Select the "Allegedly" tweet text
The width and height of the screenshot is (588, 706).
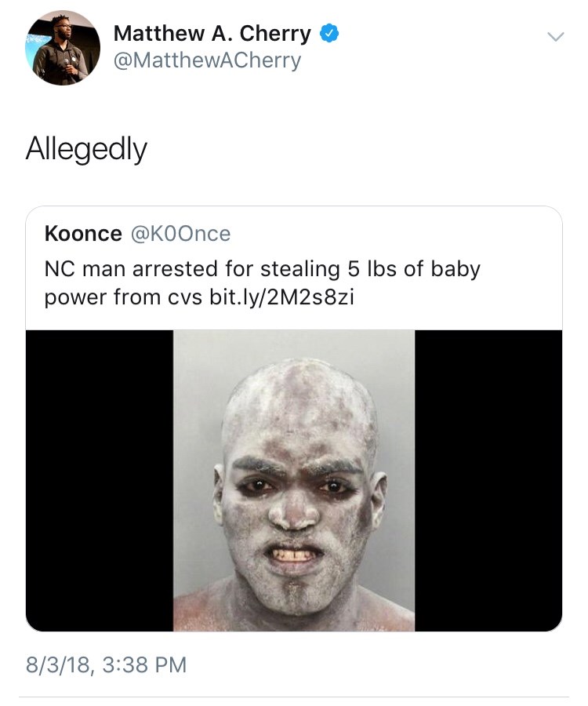86,148
